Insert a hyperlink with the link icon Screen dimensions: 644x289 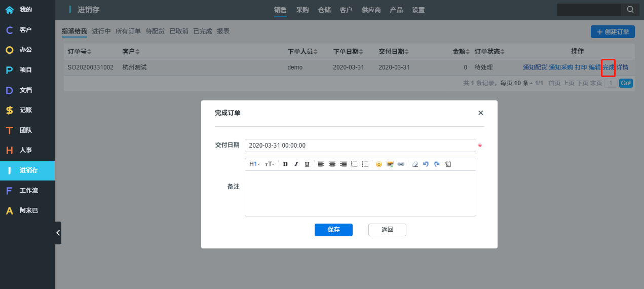401,164
